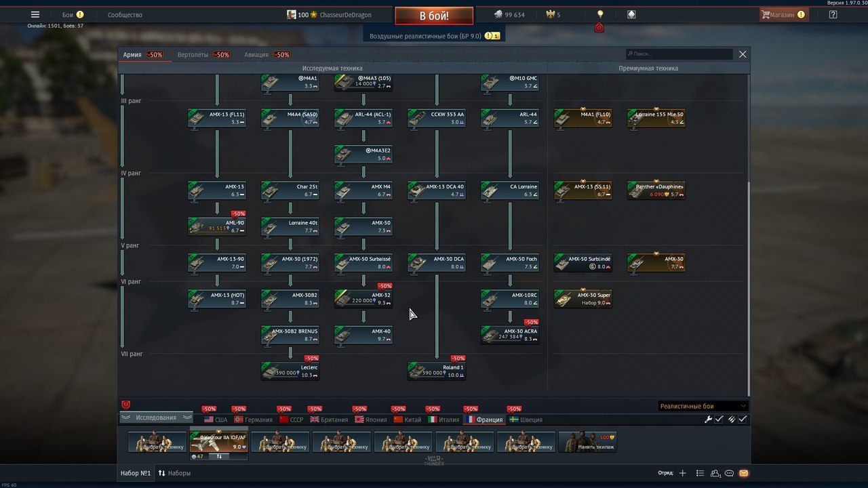
Task: Expand the Исследования panel toggle
Action: pos(156,418)
